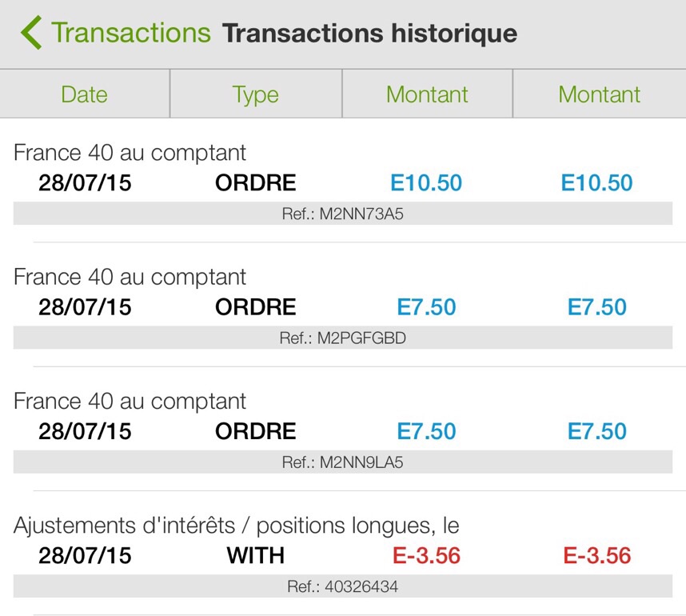Open transaction with Ref. M2NN73A5

click(x=342, y=214)
